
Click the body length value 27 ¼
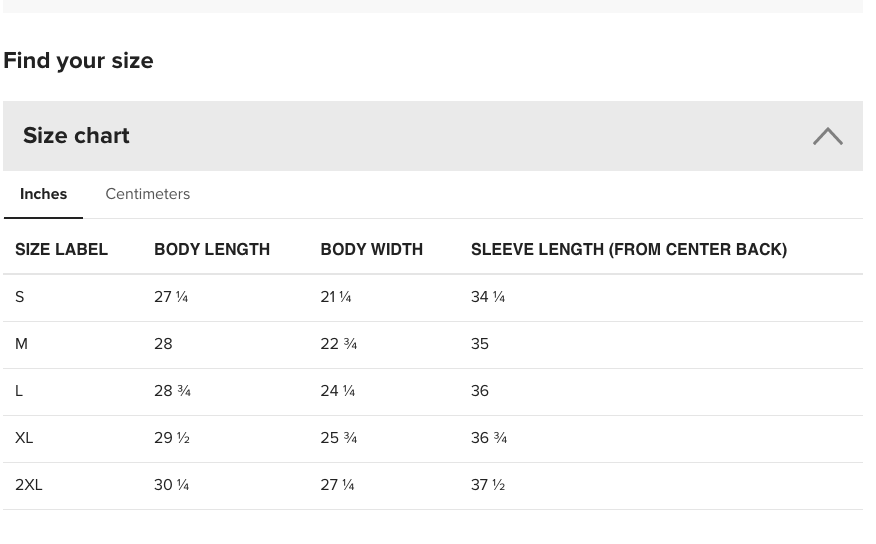point(171,297)
